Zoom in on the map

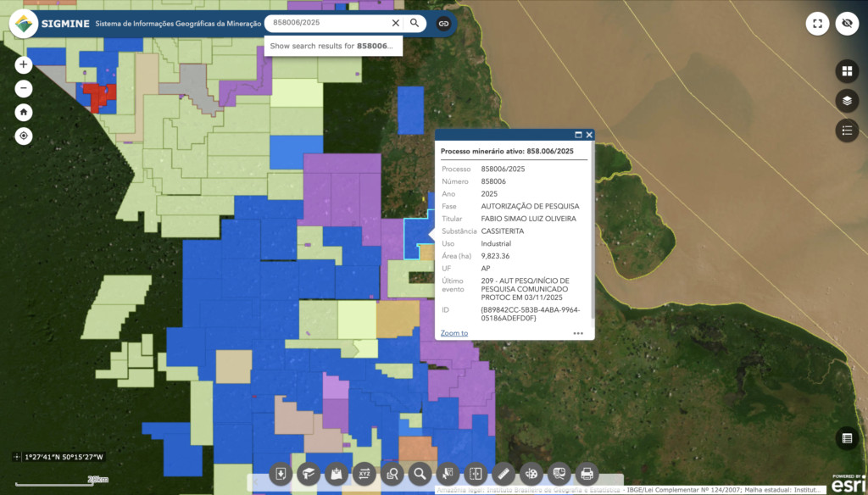[23, 64]
